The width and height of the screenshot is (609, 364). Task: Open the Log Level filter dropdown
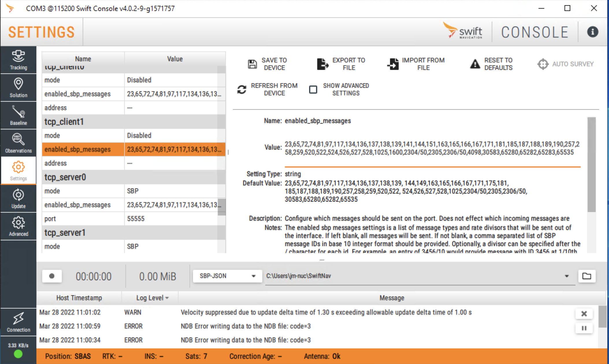point(152,298)
